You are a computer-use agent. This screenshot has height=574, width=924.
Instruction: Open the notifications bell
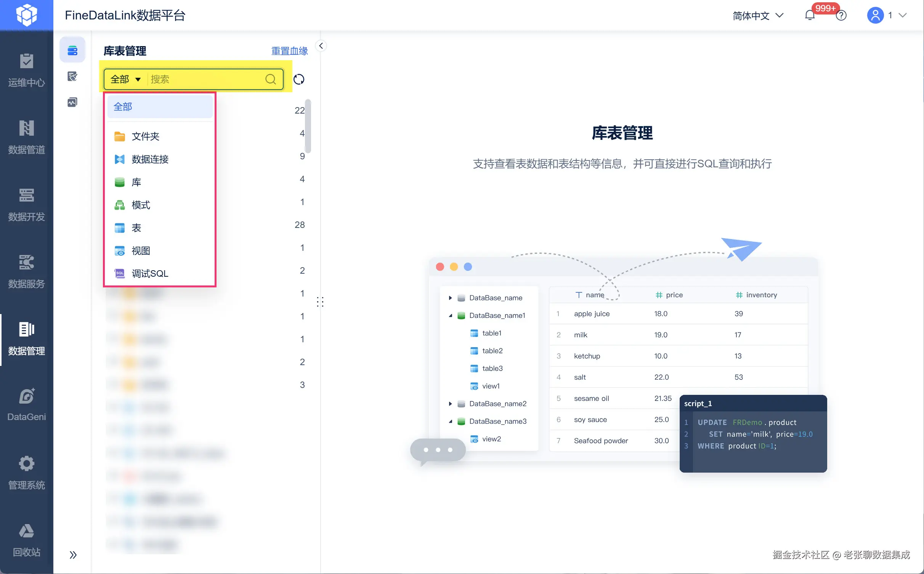tap(810, 15)
